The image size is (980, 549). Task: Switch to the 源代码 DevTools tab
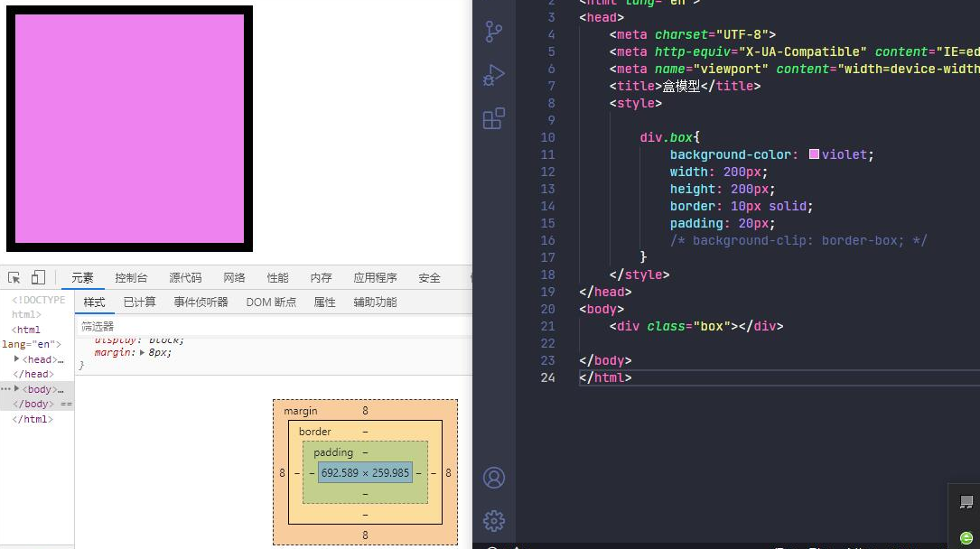[186, 278]
